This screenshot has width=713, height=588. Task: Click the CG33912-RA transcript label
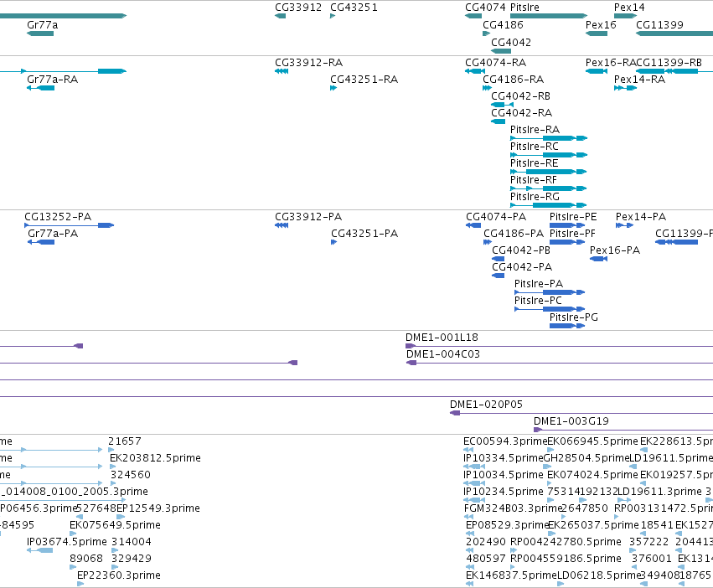click(309, 63)
